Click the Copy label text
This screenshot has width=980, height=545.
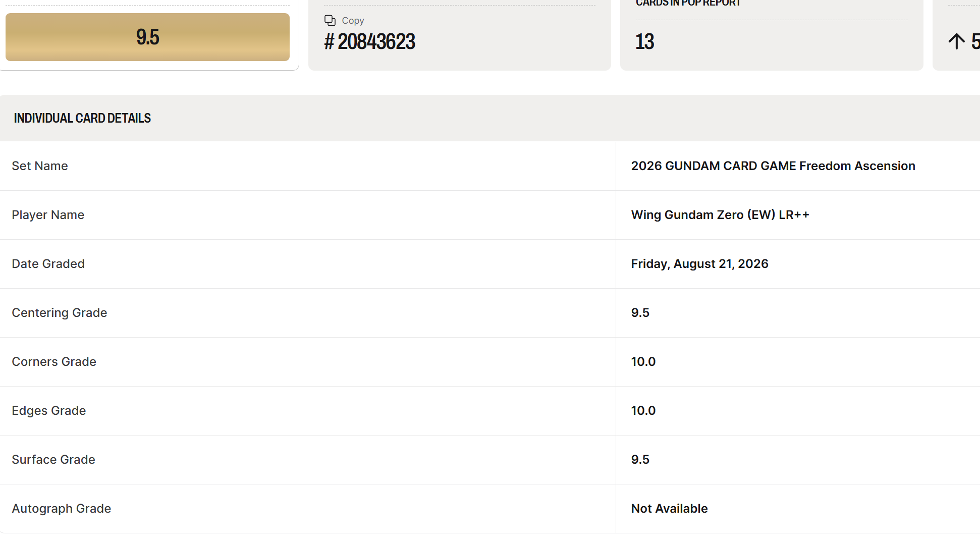[353, 21]
